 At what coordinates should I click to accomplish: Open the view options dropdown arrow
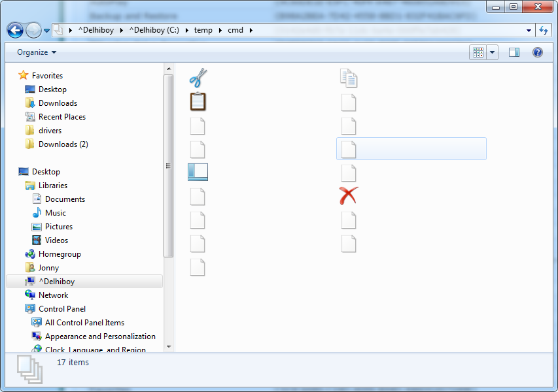pyautogui.click(x=492, y=53)
